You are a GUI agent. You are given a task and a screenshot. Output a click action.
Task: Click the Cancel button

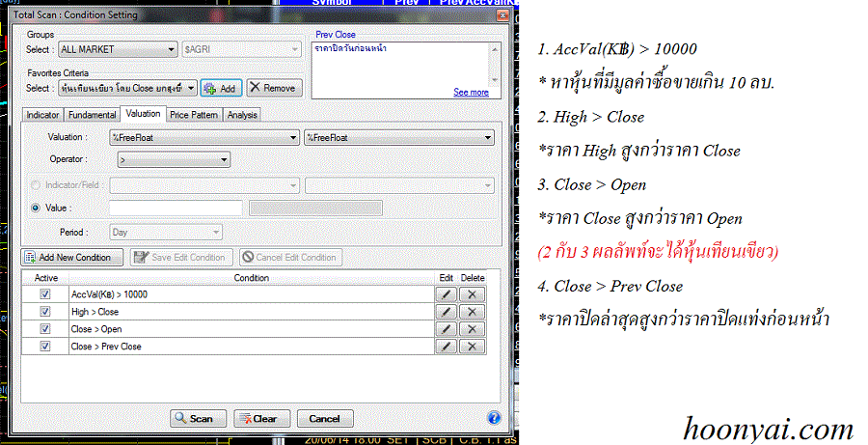click(x=325, y=418)
